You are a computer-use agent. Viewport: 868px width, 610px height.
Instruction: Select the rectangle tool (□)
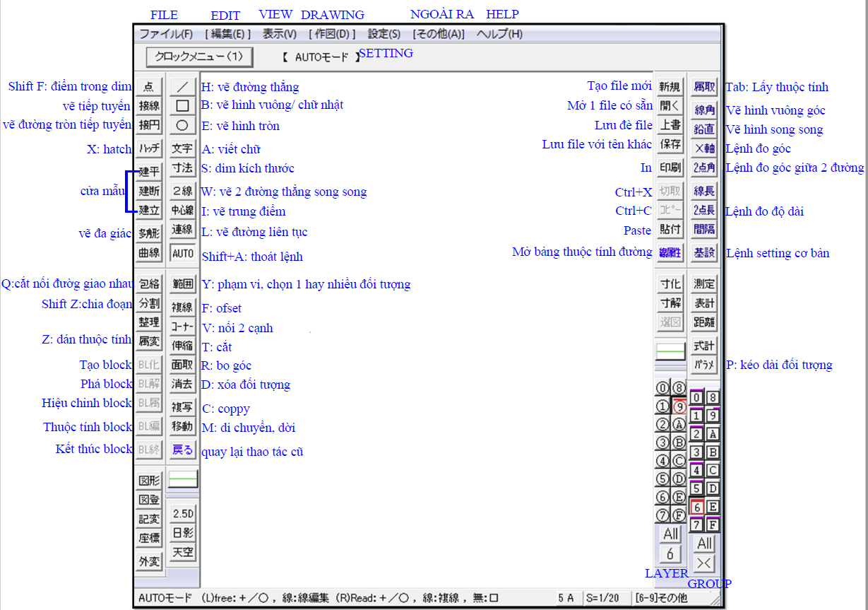click(183, 106)
